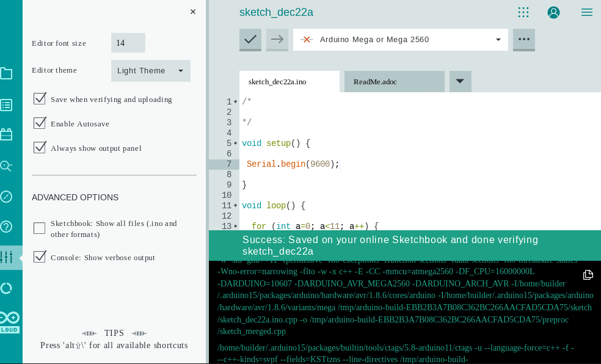Open the Help question mark icon
601x364 pixels.
click(6, 227)
